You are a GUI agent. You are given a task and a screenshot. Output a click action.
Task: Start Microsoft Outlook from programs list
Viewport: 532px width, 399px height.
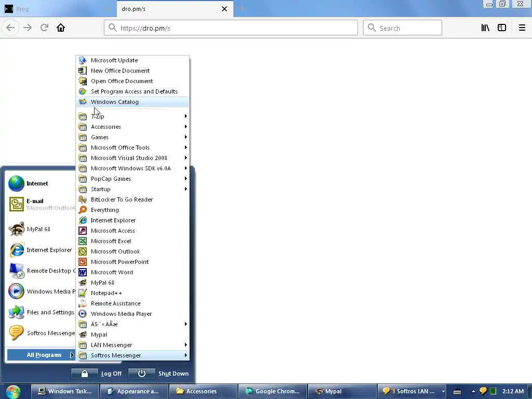click(132, 252)
